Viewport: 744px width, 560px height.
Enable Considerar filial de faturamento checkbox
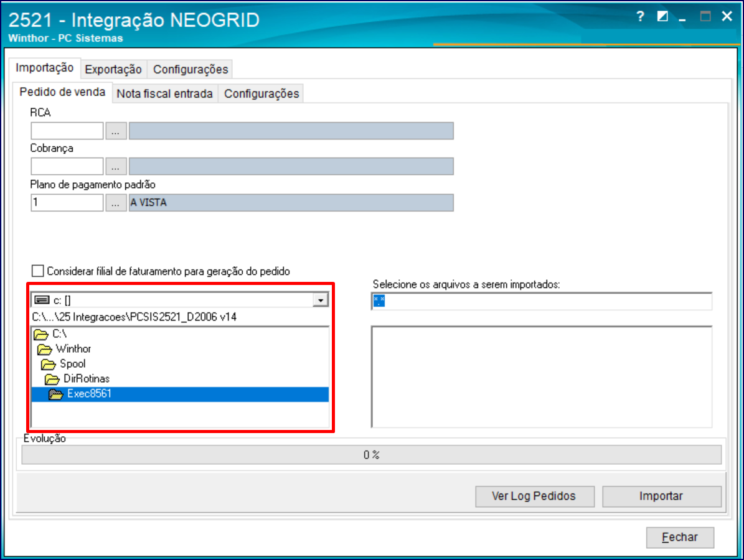click(37, 271)
